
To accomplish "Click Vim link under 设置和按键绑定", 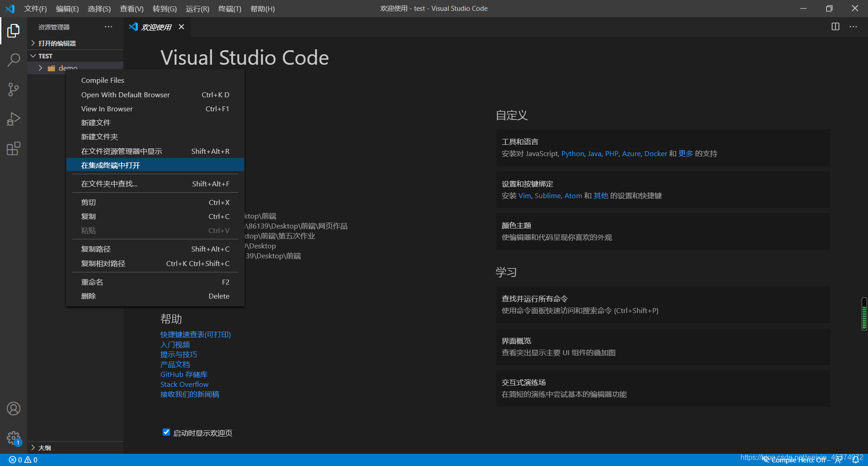I will tap(524, 195).
